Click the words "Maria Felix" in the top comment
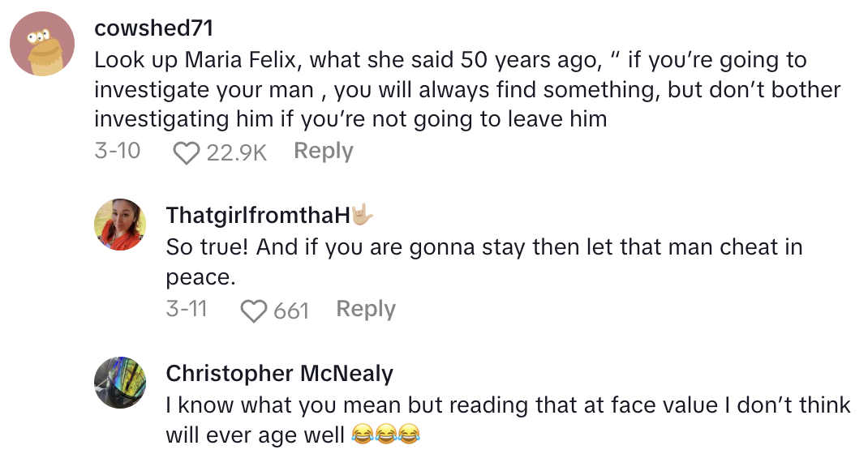 (238, 59)
